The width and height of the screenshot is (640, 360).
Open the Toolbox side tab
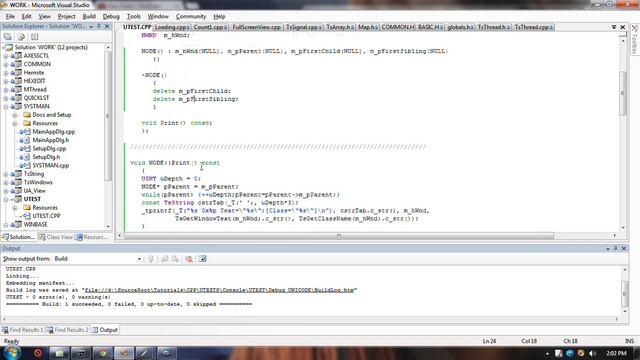[x=635, y=39]
